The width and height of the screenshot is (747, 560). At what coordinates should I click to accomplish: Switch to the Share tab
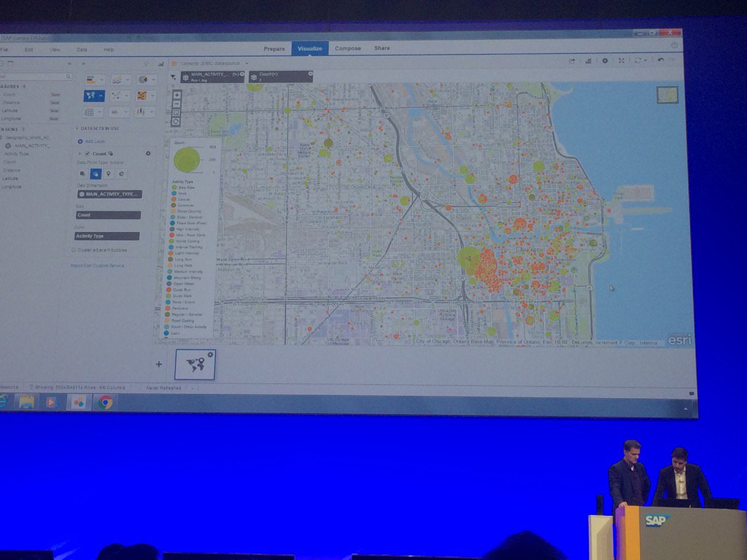pyautogui.click(x=382, y=48)
